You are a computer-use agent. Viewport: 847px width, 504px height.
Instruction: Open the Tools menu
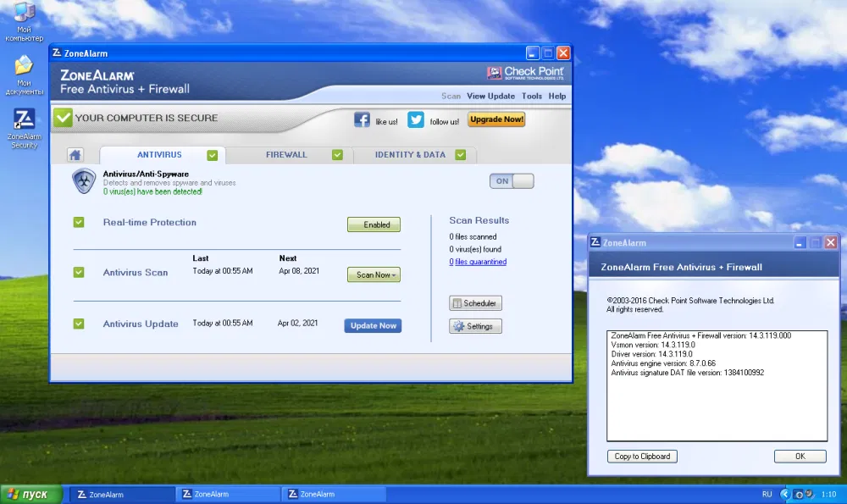tap(532, 96)
